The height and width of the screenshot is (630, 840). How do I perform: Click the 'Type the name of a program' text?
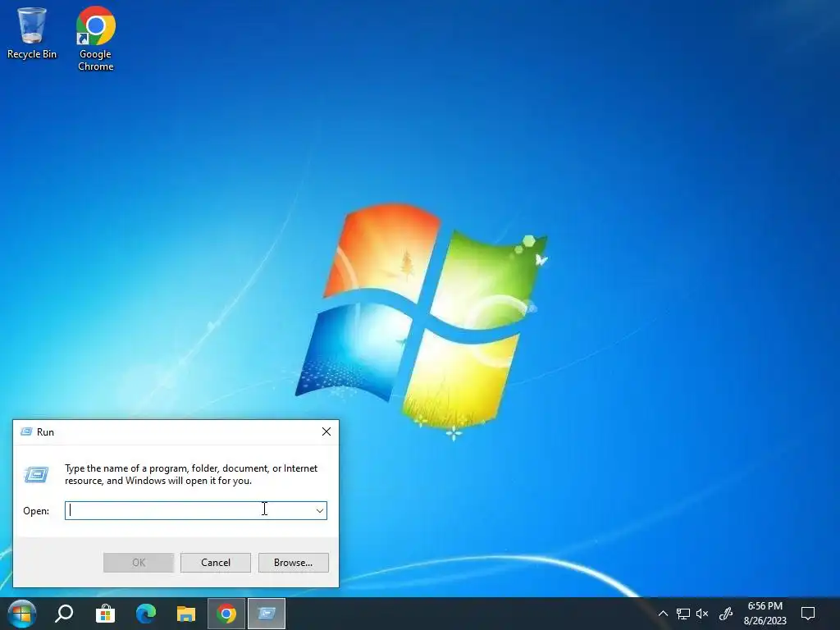[191, 474]
